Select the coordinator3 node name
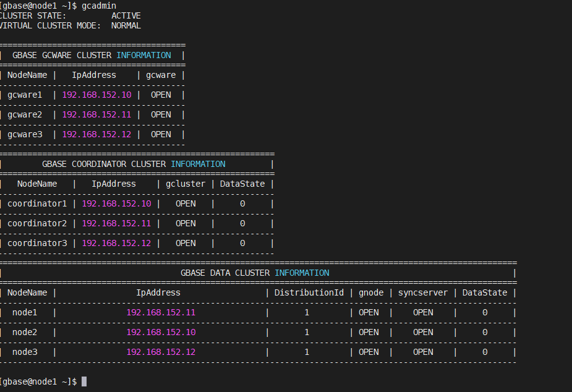The width and height of the screenshot is (572, 392). tap(37, 243)
